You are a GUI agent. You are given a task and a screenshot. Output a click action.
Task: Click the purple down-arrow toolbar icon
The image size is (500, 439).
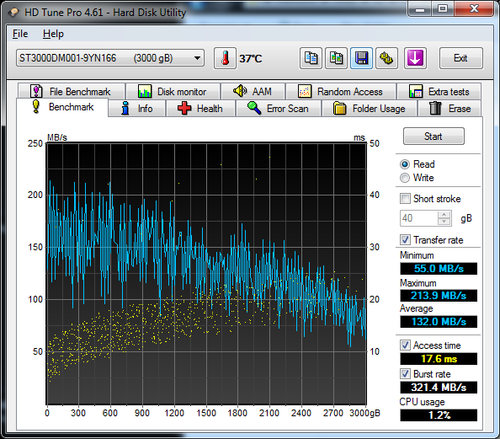pyautogui.click(x=415, y=58)
